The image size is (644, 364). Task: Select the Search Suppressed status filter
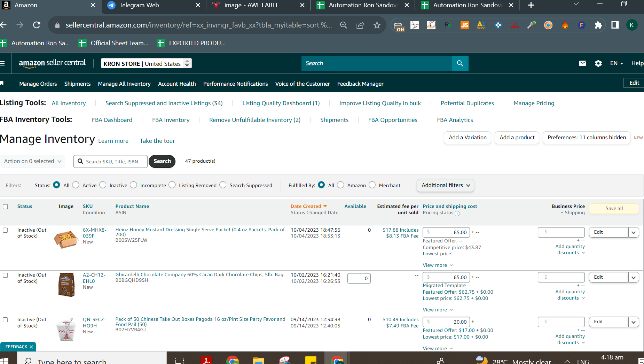223,185
